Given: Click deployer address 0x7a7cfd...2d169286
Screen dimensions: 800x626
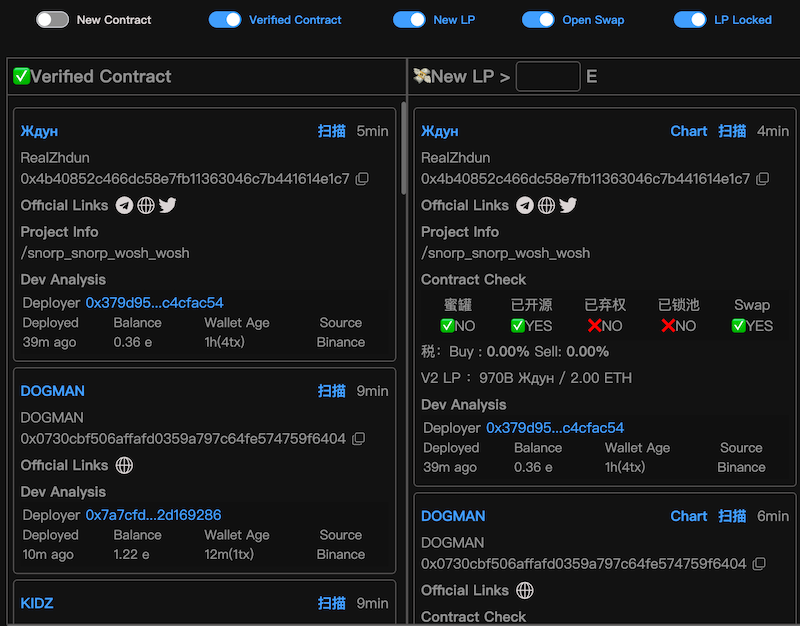Looking at the screenshot, I should (x=153, y=515).
